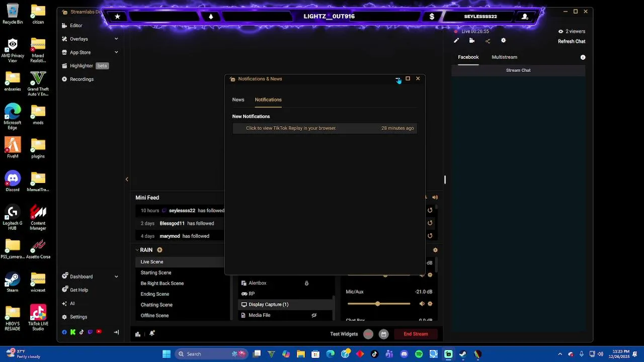The image size is (644, 362).
Task: Select the Notifications tab
Action: tap(268, 100)
